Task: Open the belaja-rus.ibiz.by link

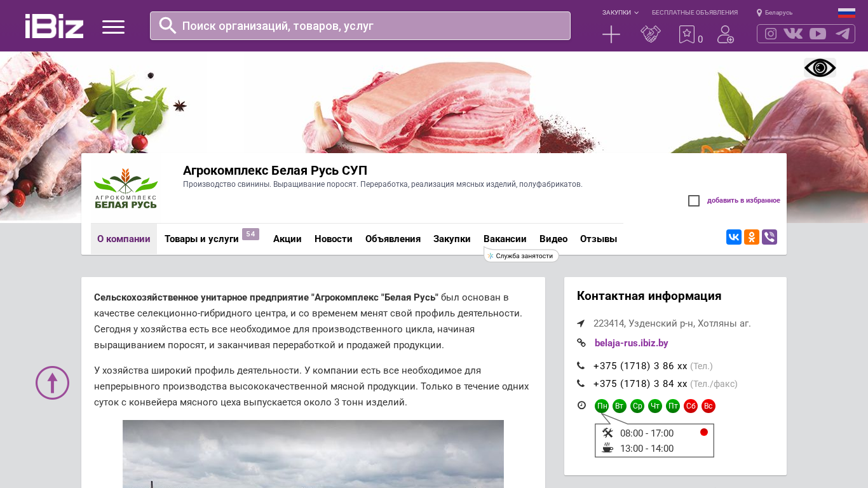Action: pos(631,343)
